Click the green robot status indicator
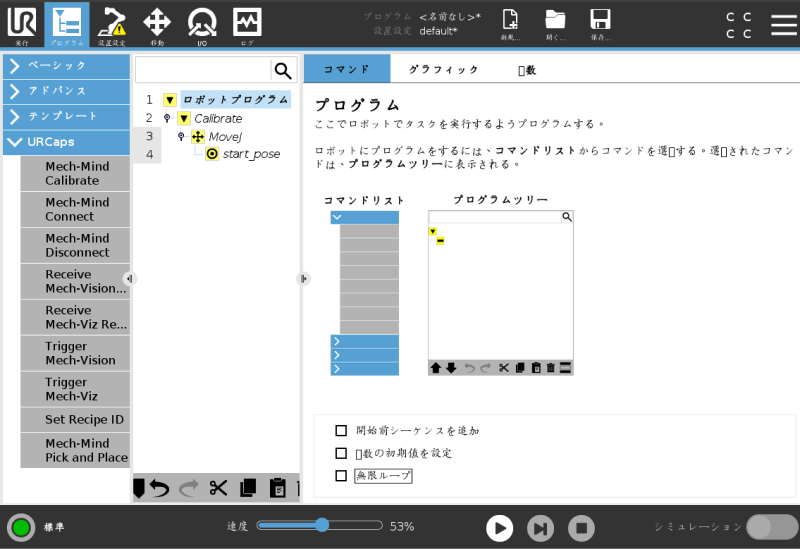The width and height of the screenshot is (800, 549). (21, 527)
